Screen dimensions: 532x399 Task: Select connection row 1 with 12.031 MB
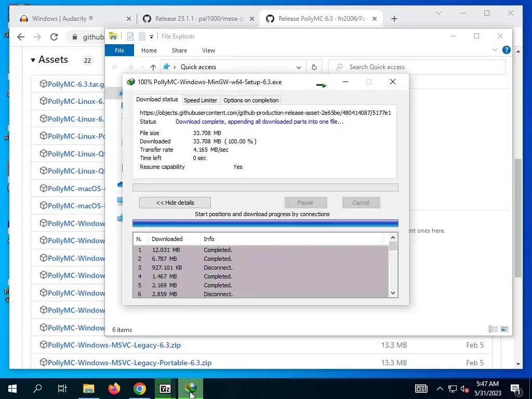(x=261, y=250)
